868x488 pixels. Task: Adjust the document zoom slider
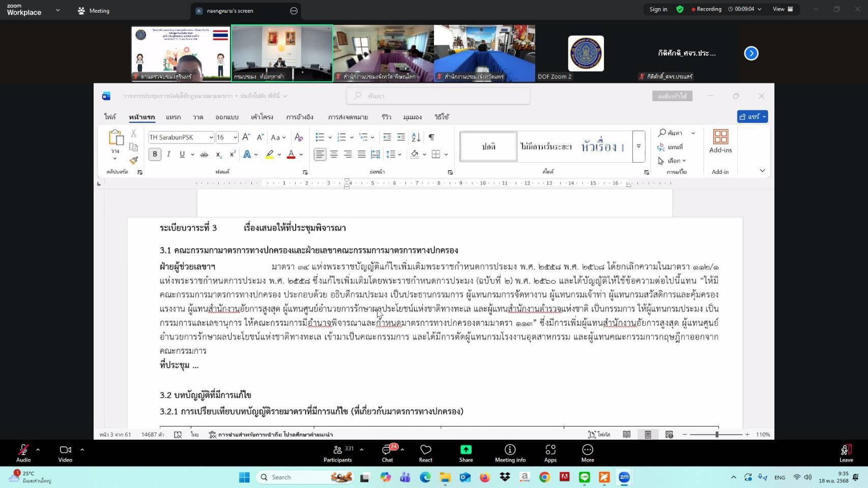pyautogui.click(x=716, y=435)
